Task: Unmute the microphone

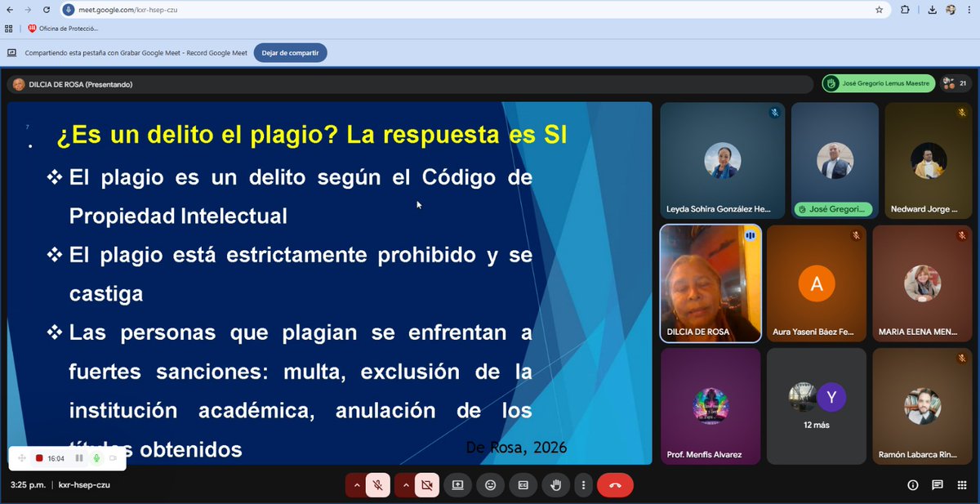Action: [x=377, y=484]
